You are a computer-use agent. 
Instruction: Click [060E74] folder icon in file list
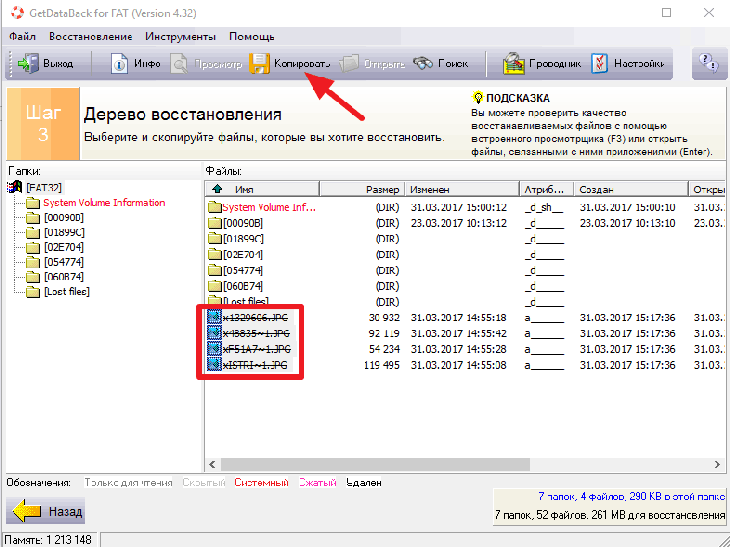click(x=215, y=286)
